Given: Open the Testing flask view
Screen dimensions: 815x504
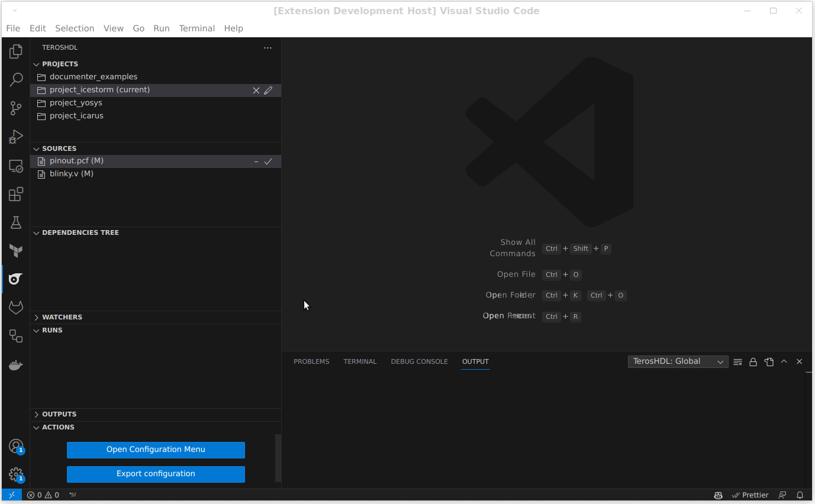Looking at the screenshot, I should click(x=16, y=222).
